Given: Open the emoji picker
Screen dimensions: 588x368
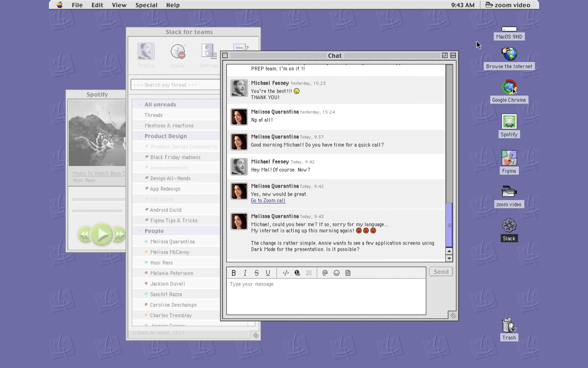Looking at the screenshot, I should 336,273.
